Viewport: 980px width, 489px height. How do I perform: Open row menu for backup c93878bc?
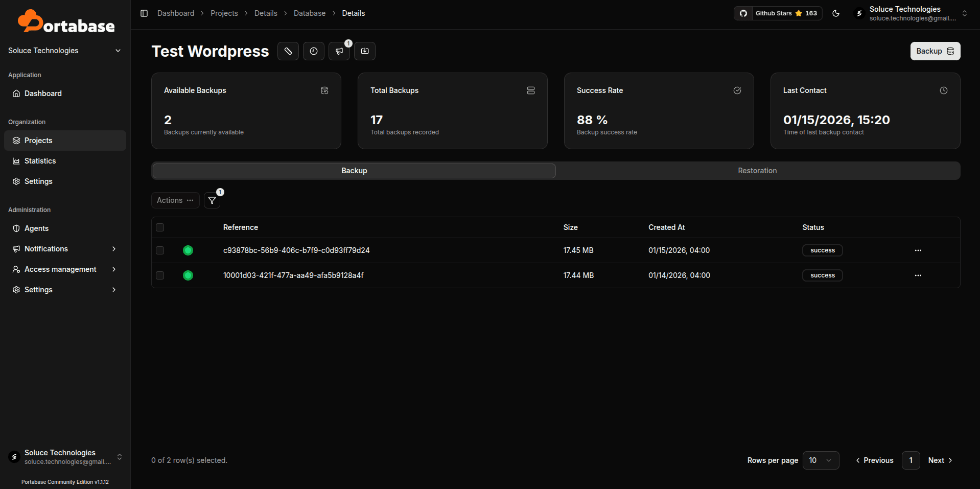(918, 250)
